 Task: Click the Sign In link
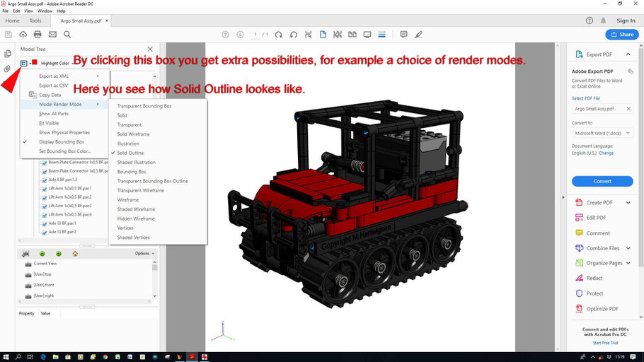point(626,21)
